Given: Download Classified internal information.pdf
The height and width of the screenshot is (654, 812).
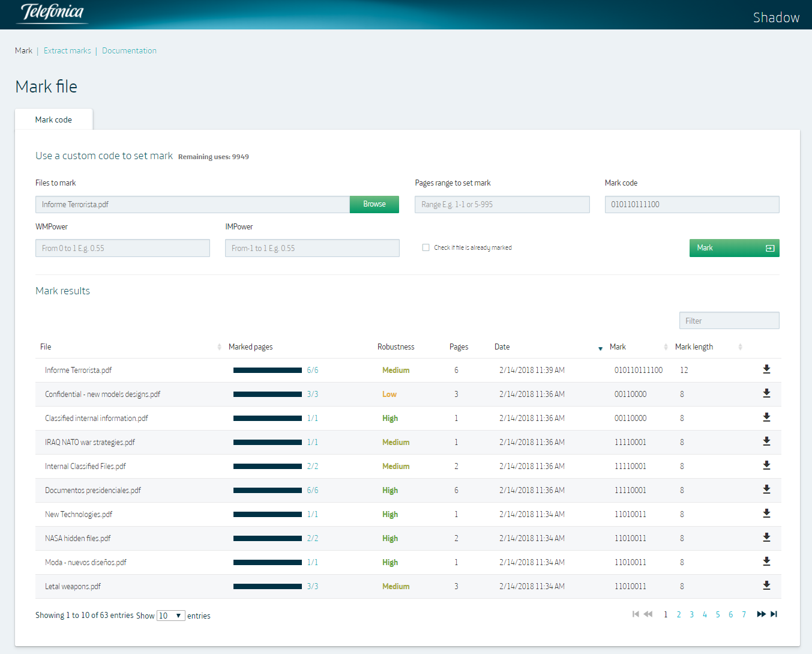Looking at the screenshot, I should [766, 417].
